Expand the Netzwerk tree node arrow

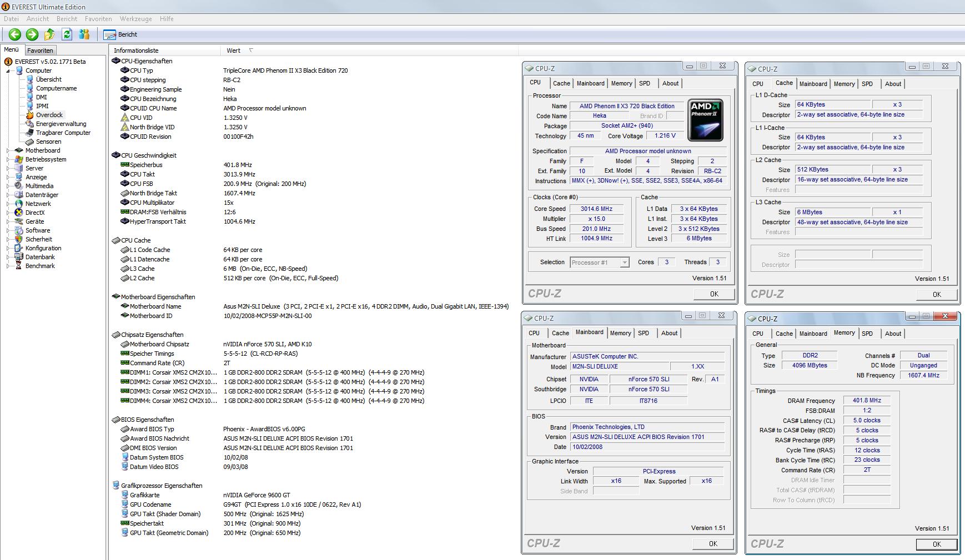coord(8,204)
